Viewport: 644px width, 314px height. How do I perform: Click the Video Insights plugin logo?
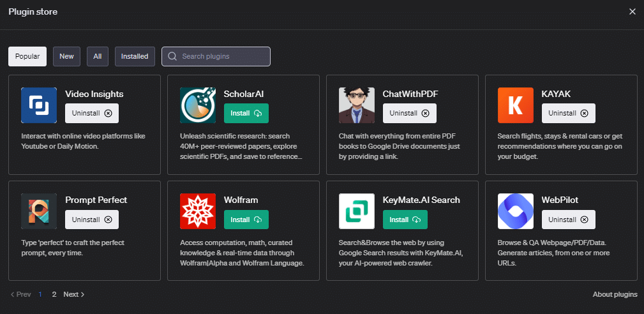point(39,105)
